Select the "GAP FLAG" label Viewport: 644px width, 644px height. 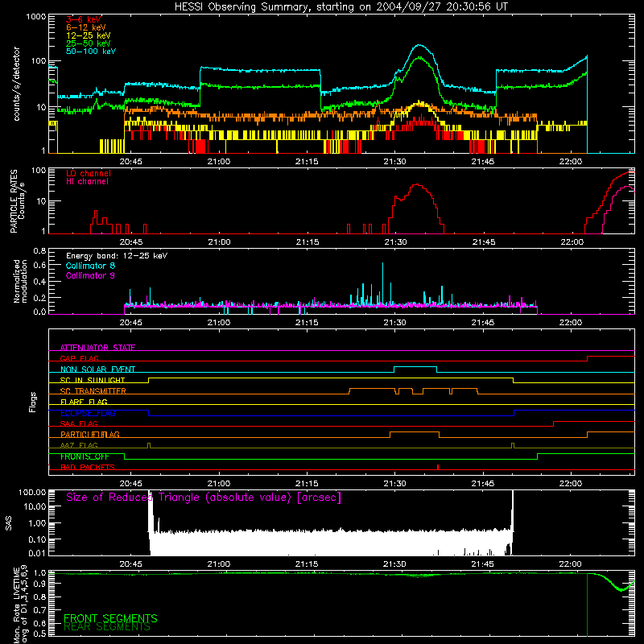(x=79, y=358)
